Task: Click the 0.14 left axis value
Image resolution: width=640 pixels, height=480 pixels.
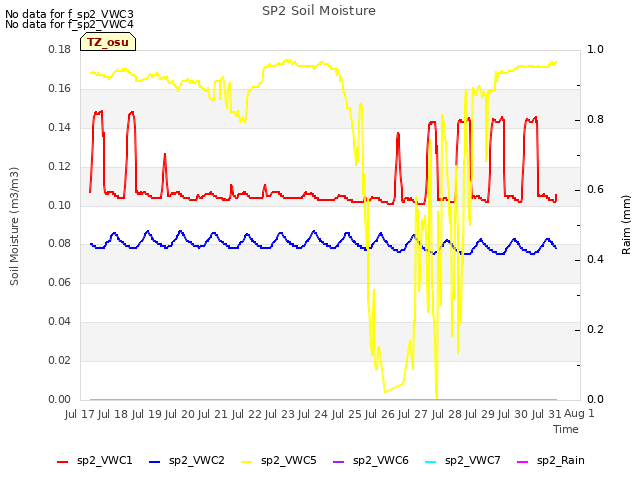Action: click(60, 127)
